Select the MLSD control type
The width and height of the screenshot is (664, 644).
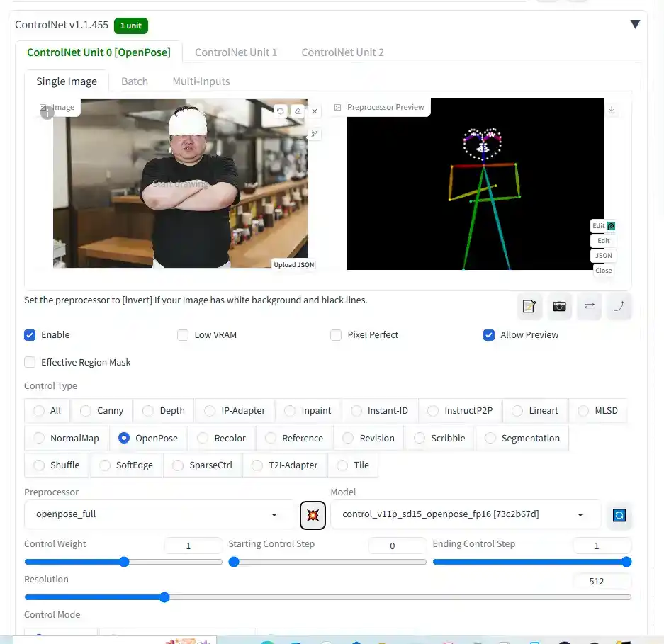coord(598,411)
